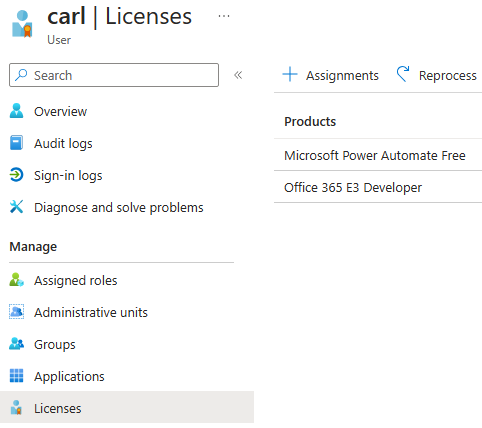This screenshot has width=482, height=428.
Task: Click the Diagnose wrench icon
Action: tap(16, 207)
